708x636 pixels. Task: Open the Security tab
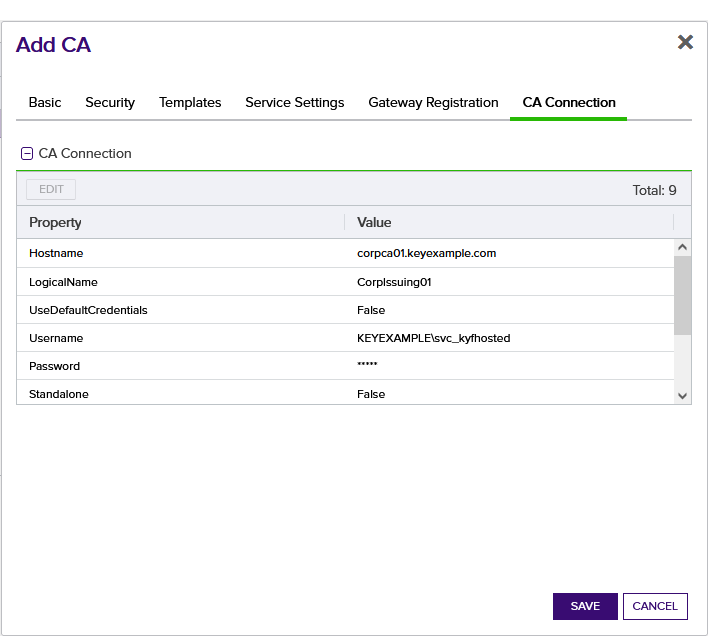click(110, 102)
